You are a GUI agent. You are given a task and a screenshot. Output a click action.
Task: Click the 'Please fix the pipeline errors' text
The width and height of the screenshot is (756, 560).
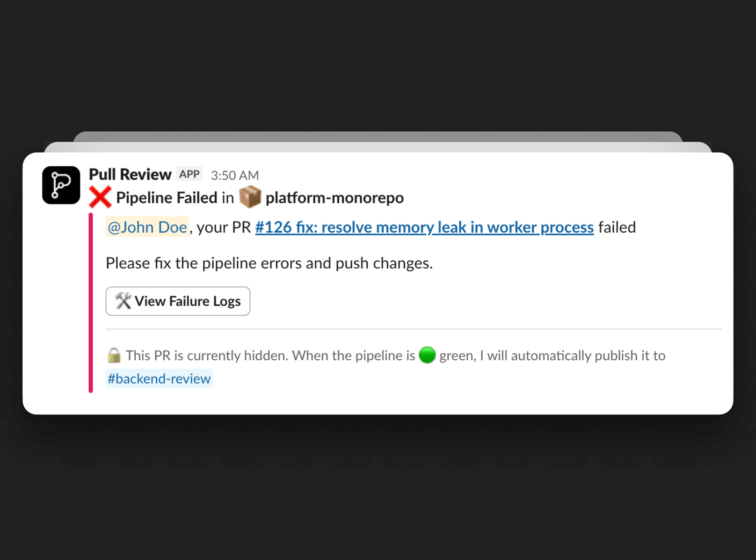(x=269, y=263)
